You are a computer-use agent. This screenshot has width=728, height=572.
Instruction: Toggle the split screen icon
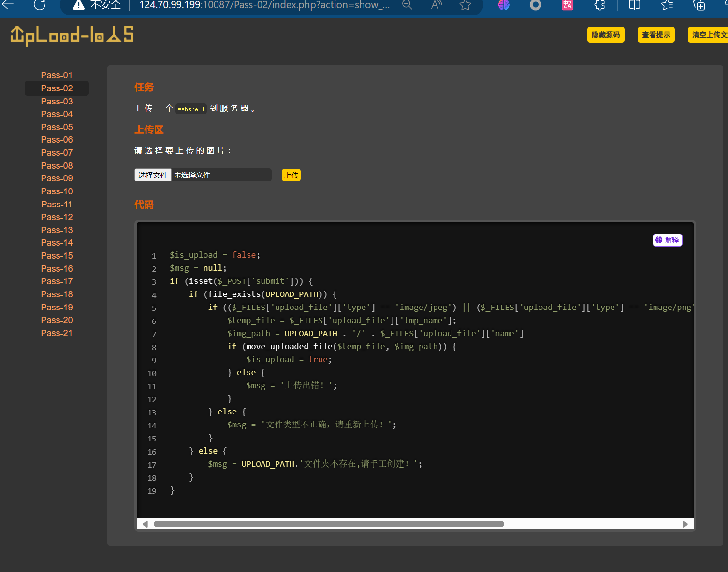point(634,5)
